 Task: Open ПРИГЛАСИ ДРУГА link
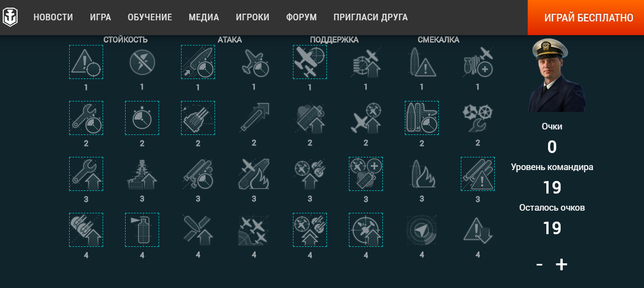click(x=370, y=17)
